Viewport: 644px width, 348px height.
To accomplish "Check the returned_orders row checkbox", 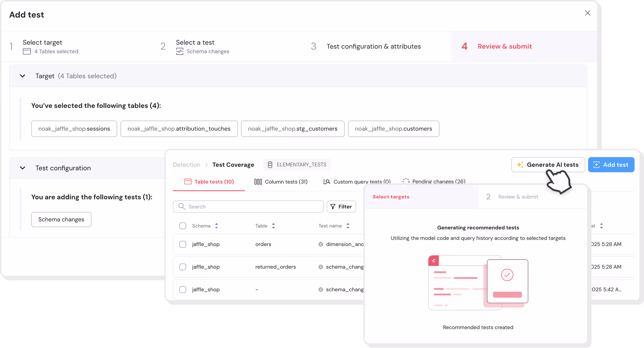I will click(183, 267).
